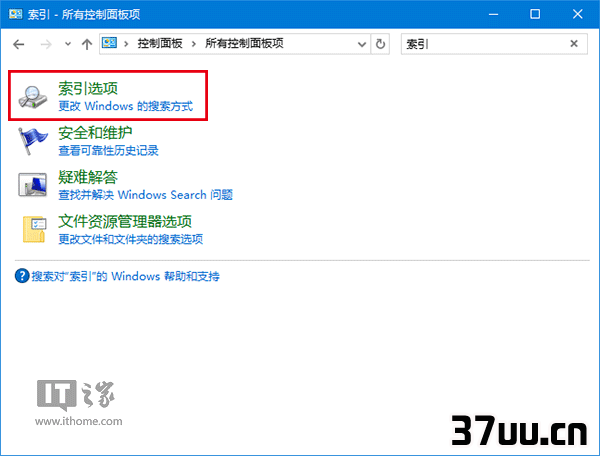
Task: Open the 安全和维护 heading link
Action: 95,133
